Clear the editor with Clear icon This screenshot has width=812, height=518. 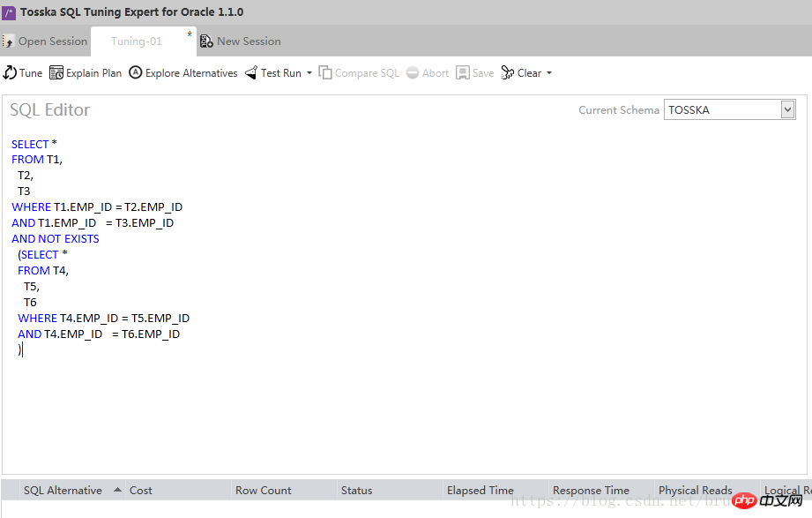[508, 73]
